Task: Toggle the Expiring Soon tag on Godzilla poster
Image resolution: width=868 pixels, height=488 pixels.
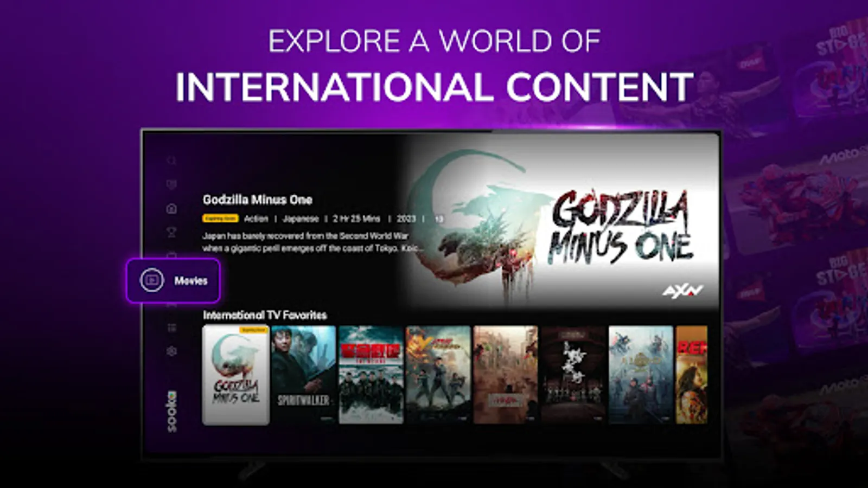Action: point(254,331)
